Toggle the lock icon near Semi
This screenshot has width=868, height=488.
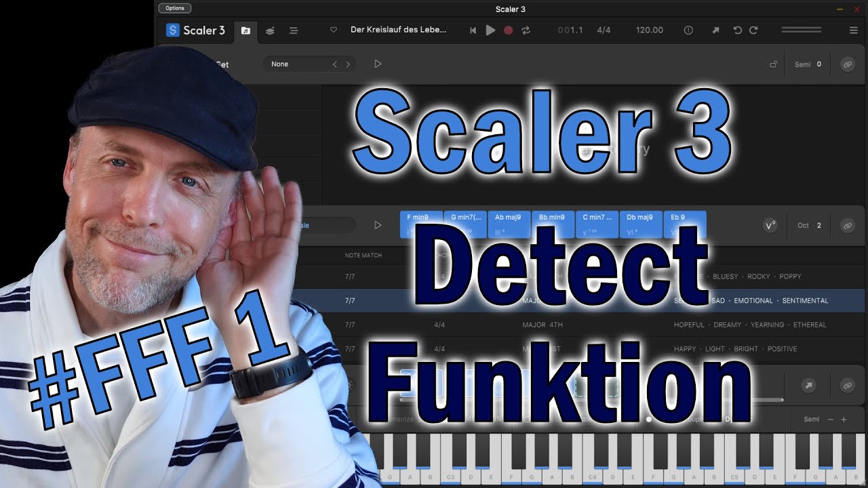pos(773,64)
